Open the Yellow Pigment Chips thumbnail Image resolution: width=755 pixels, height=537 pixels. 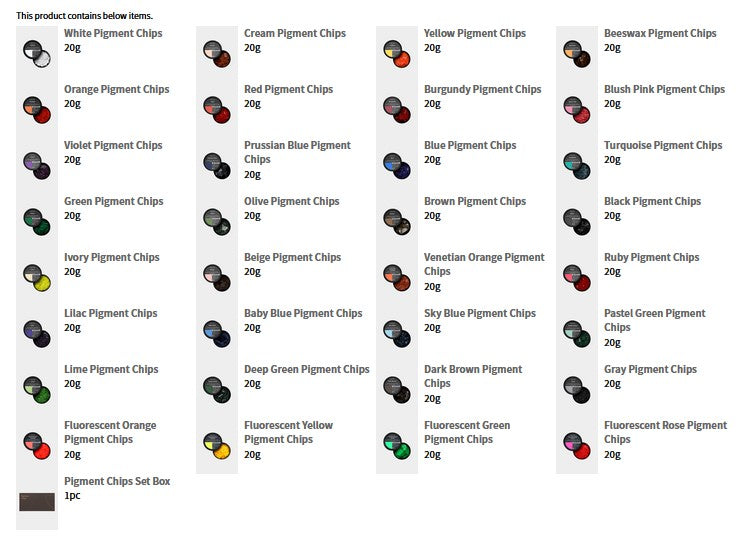pyautogui.click(x=397, y=53)
